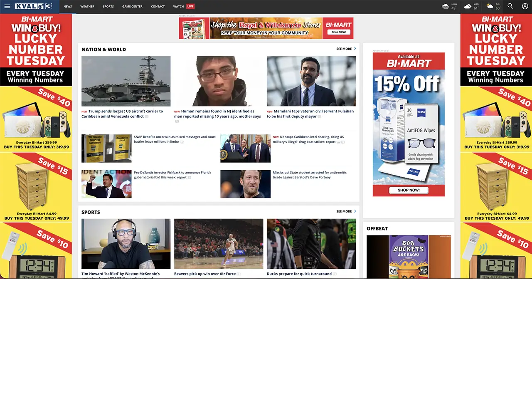The width and height of the screenshot is (532, 416).
Task: Click the red LIVE badge next to Watch
Action: 190,6
